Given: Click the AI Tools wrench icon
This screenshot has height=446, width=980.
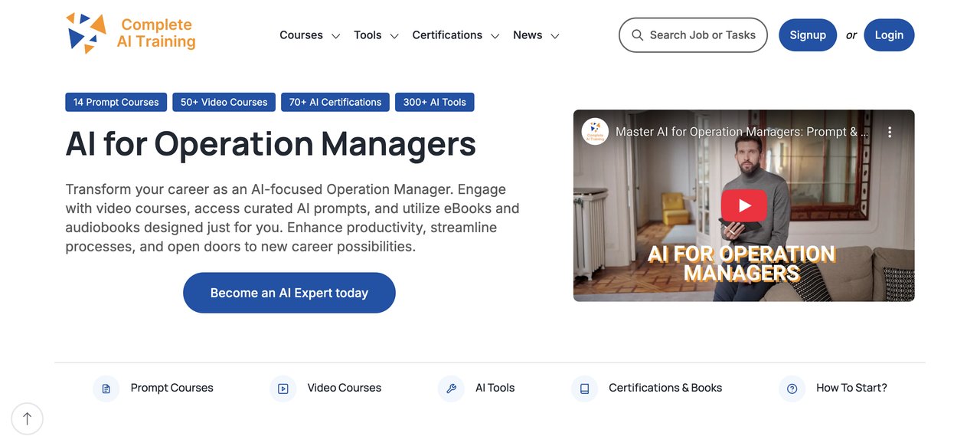Looking at the screenshot, I should point(451,389).
